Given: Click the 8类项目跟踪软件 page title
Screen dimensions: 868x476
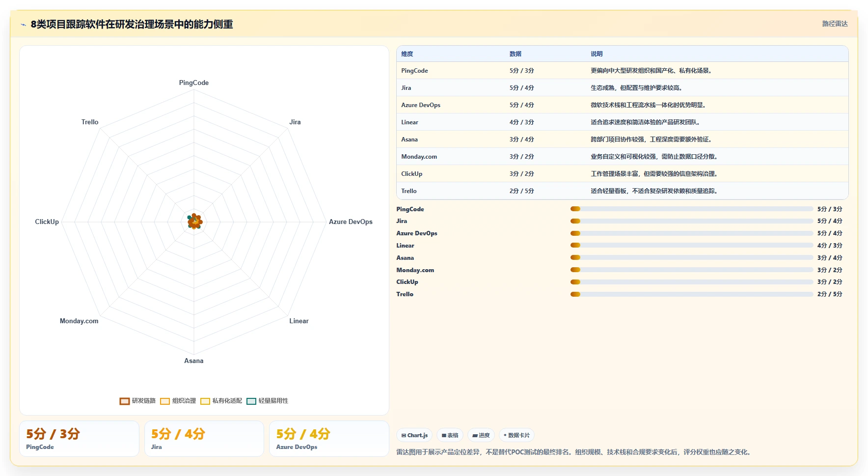Looking at the screenshot, I should [132, 25].
